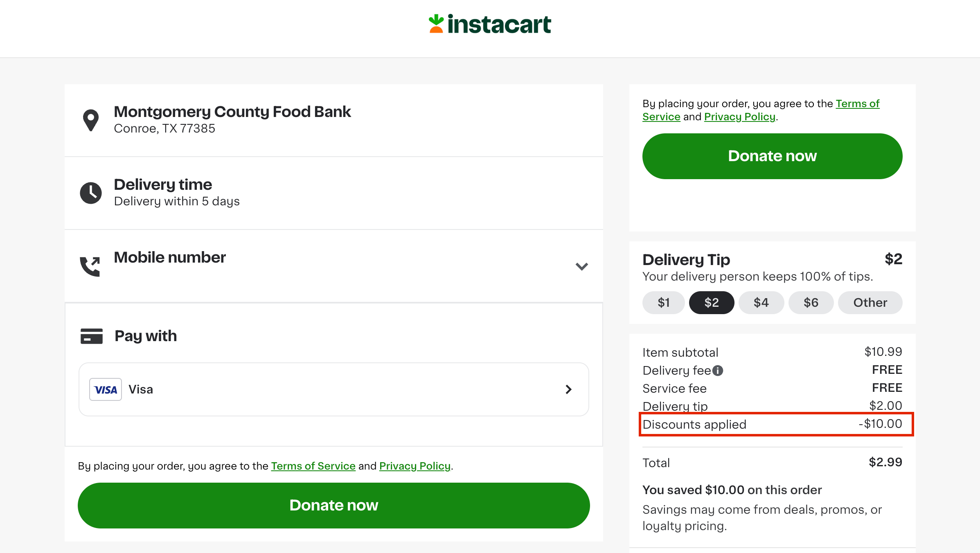Image resolution: width=980 pixels, height=553 pixels.
Task: Click the top Donate now button
Action: pyautogui.click(x=772, y=156)
